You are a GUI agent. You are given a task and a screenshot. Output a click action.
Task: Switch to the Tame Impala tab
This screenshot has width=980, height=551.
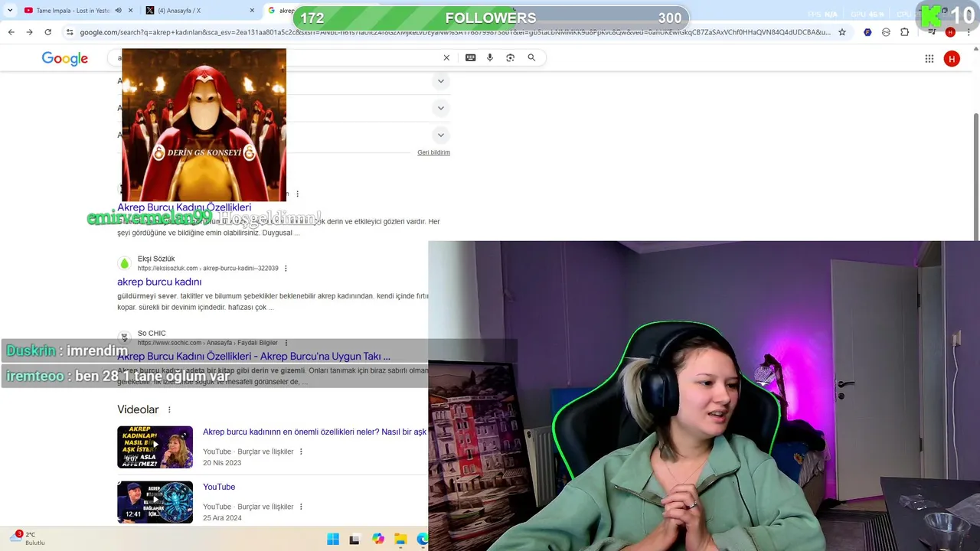click(73, 11)
